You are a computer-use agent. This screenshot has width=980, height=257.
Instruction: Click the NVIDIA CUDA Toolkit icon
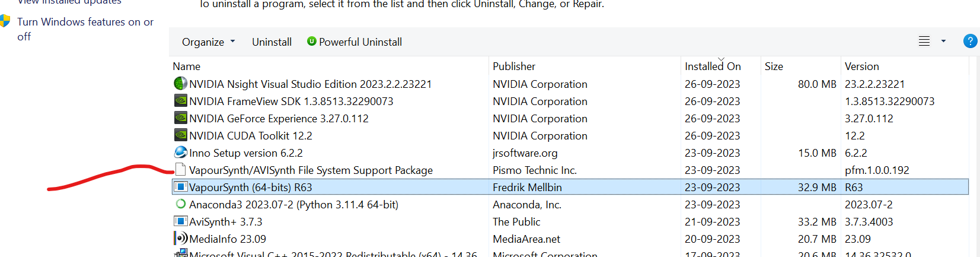180,135
